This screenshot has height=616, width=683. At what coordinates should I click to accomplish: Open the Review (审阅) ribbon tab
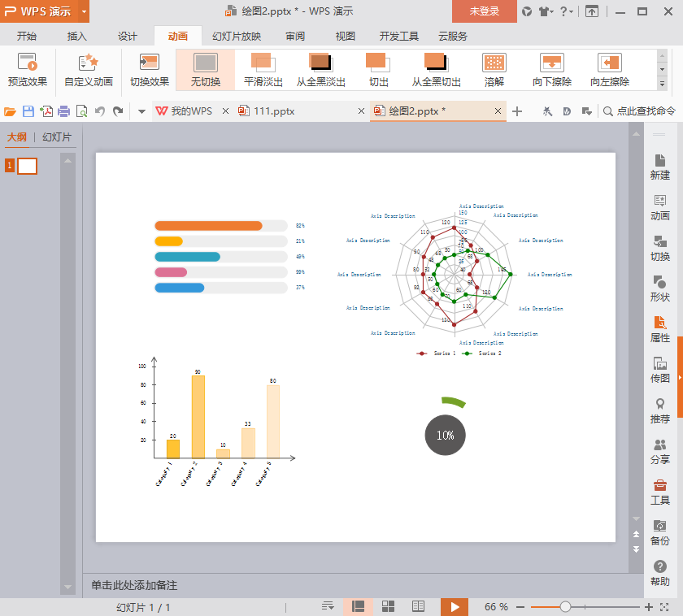click(295, 36)
